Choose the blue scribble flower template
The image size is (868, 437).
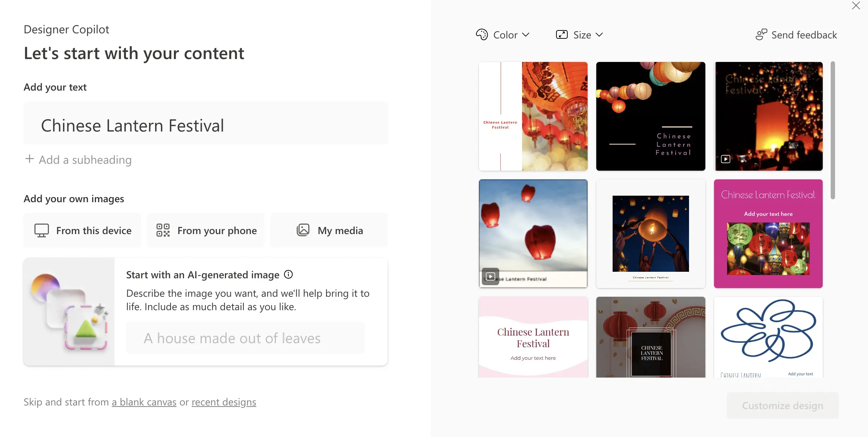pyautogui.click(x=768, y=337)
